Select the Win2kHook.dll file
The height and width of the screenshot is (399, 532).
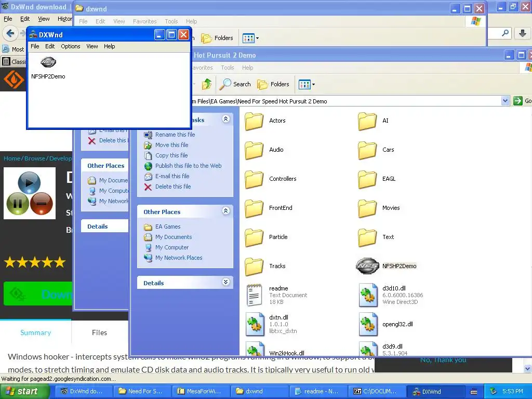coord(275,350)
